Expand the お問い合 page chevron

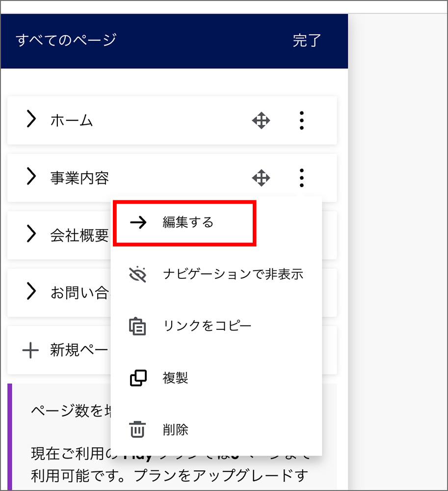31,291
